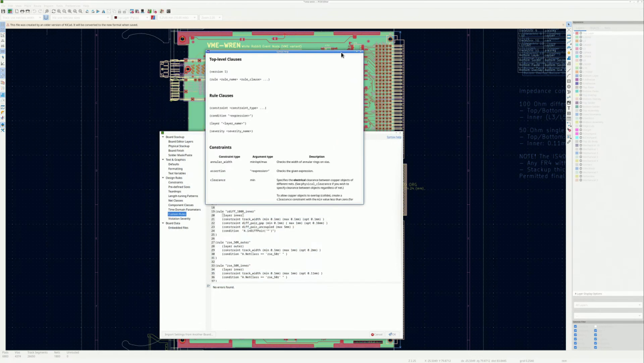The height and width of the screenshot is (363, 644).
Task: Collapse the Board Stackup tree node
Action: point(163,137)
